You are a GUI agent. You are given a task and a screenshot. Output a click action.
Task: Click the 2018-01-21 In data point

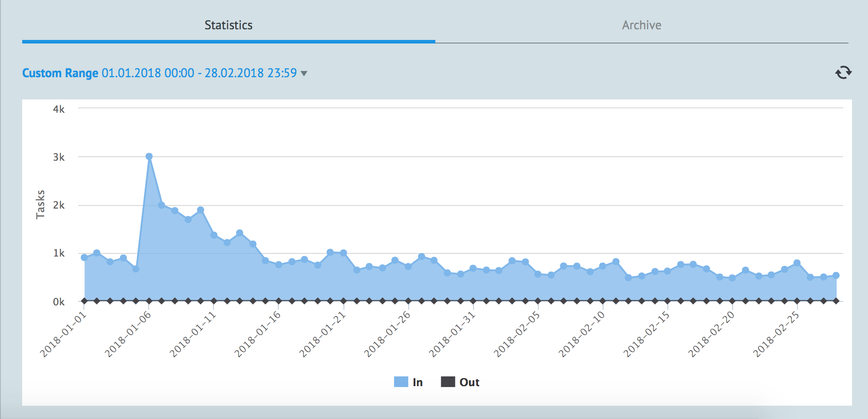point(343,253)
